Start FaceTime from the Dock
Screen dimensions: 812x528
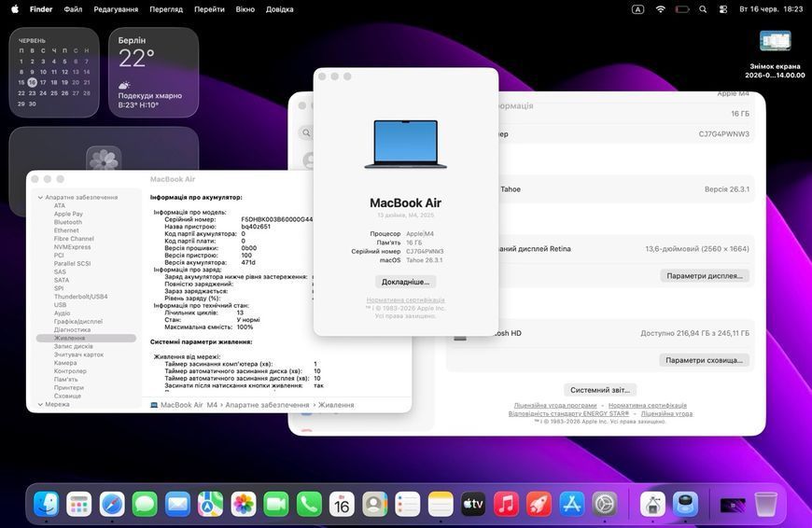click(276, 504)
